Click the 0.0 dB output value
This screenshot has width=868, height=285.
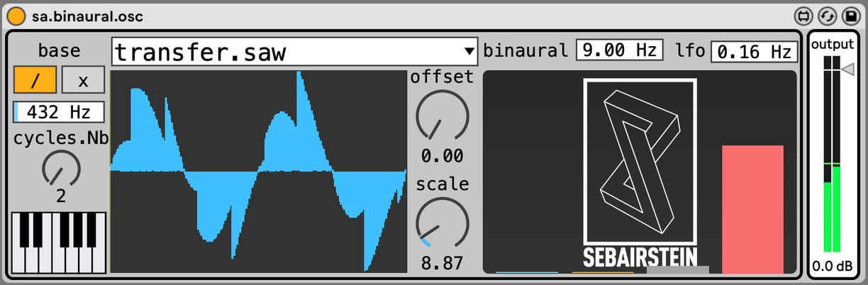tap(832, 266)
